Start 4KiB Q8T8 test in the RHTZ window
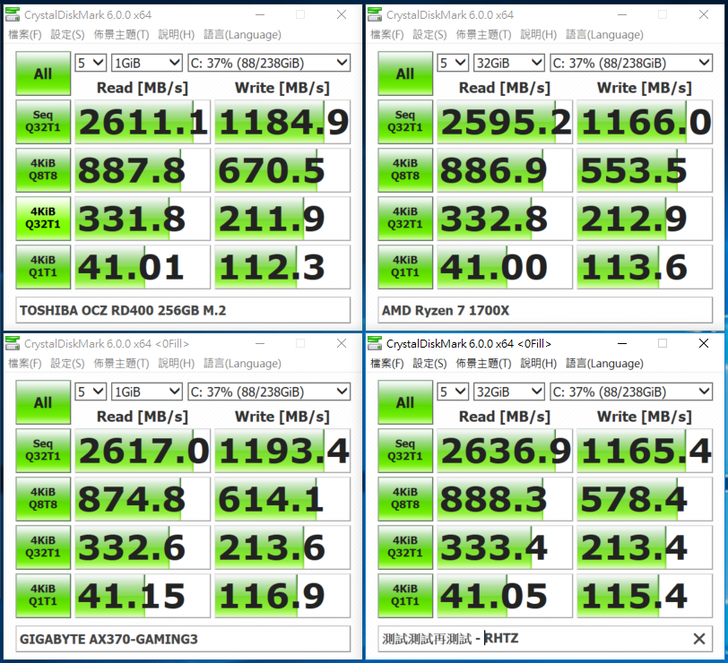728x663 pixels. click(x=405, y=499)
